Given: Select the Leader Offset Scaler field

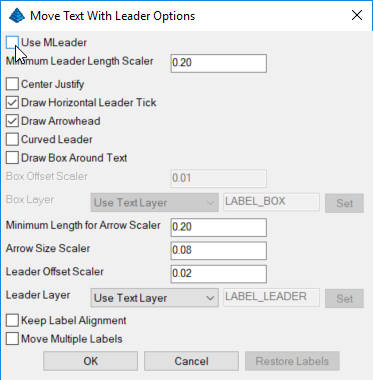Looking at the screenshot, I should (x=219, y=274).
